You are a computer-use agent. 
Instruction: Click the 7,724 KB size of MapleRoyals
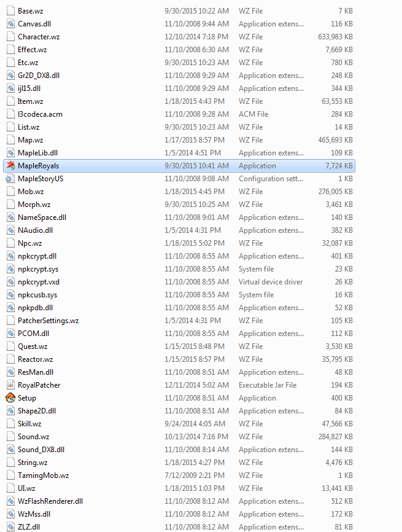coord(339,166)
